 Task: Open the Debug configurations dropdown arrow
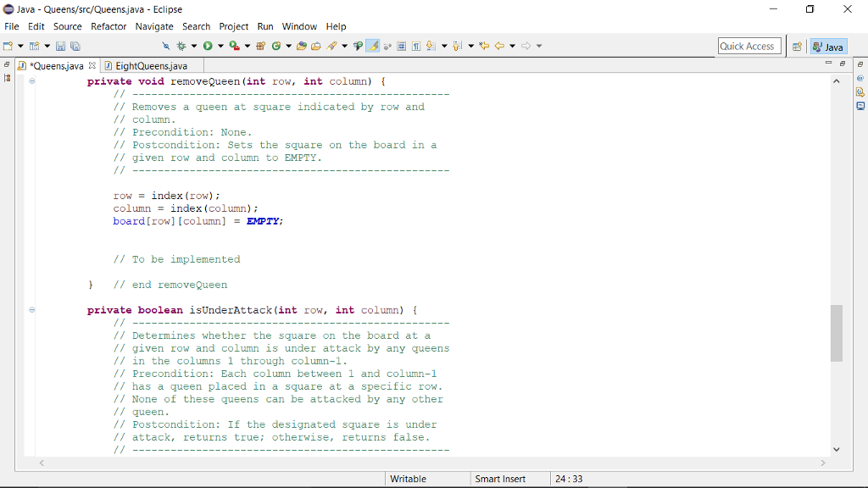pos(194,46)
